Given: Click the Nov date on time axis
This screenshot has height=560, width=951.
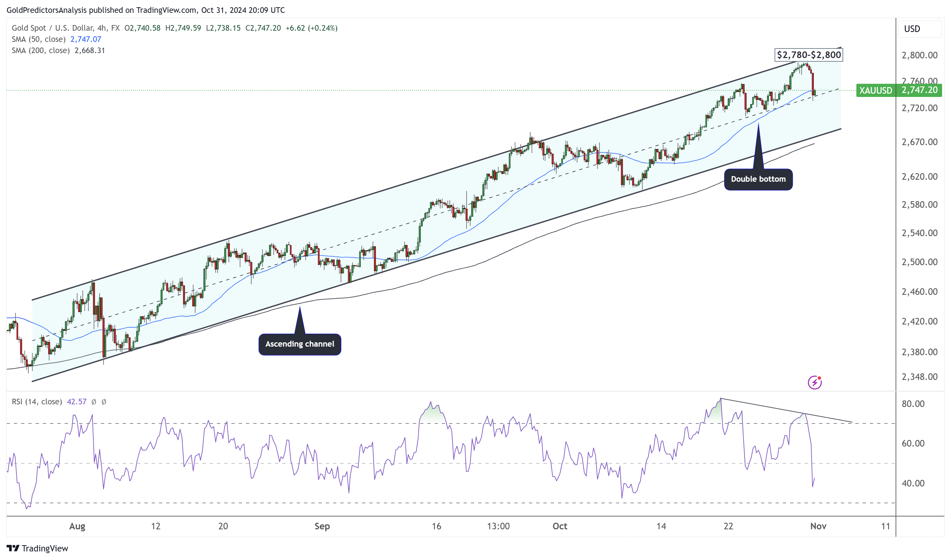Looking at the screenshot, I should point(818,526).
